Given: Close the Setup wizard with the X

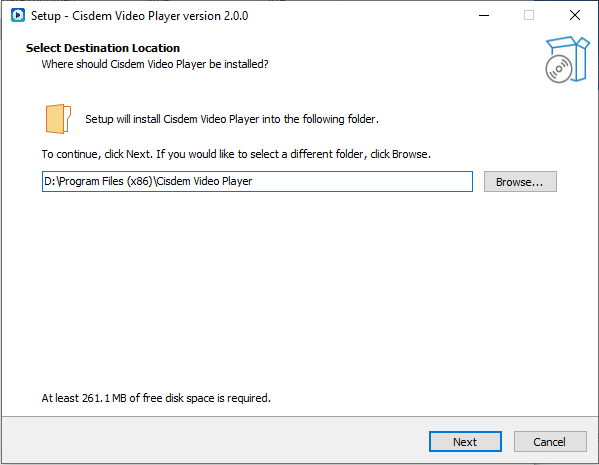Looking at the screenshot, I should click(575, 16).
